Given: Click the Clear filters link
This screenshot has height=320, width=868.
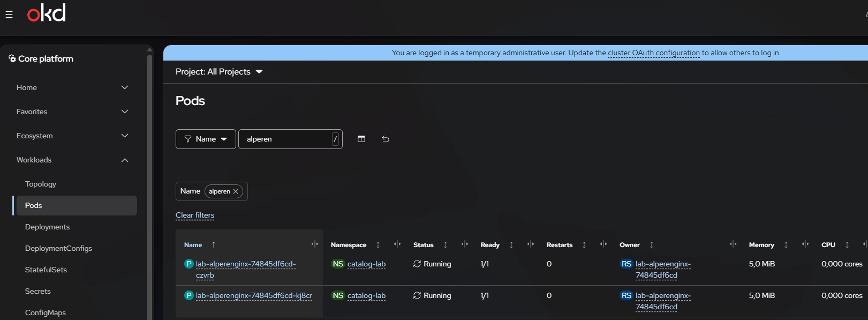Looking at the screenshot, I should click(x=195, y=215).
